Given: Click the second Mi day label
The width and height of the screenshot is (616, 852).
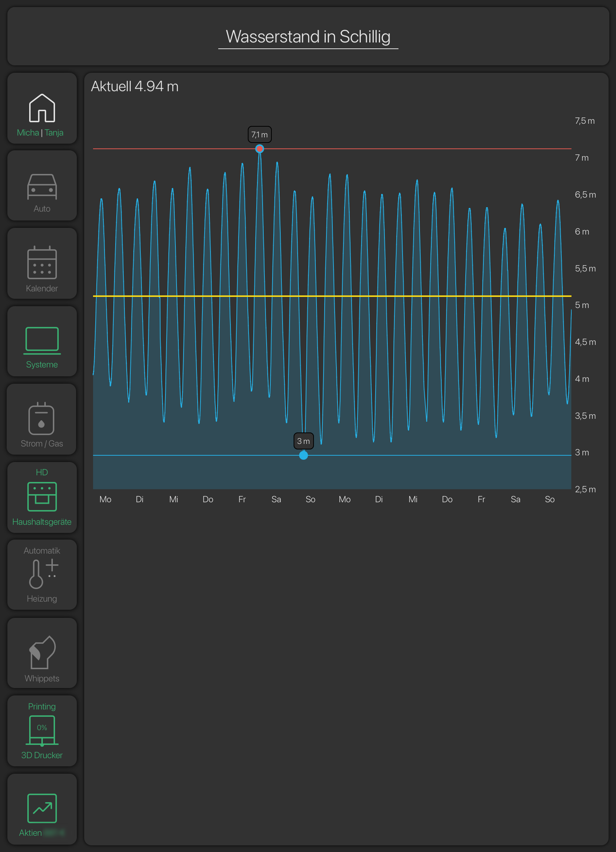Looking at the screenshot, I should 413,499.
